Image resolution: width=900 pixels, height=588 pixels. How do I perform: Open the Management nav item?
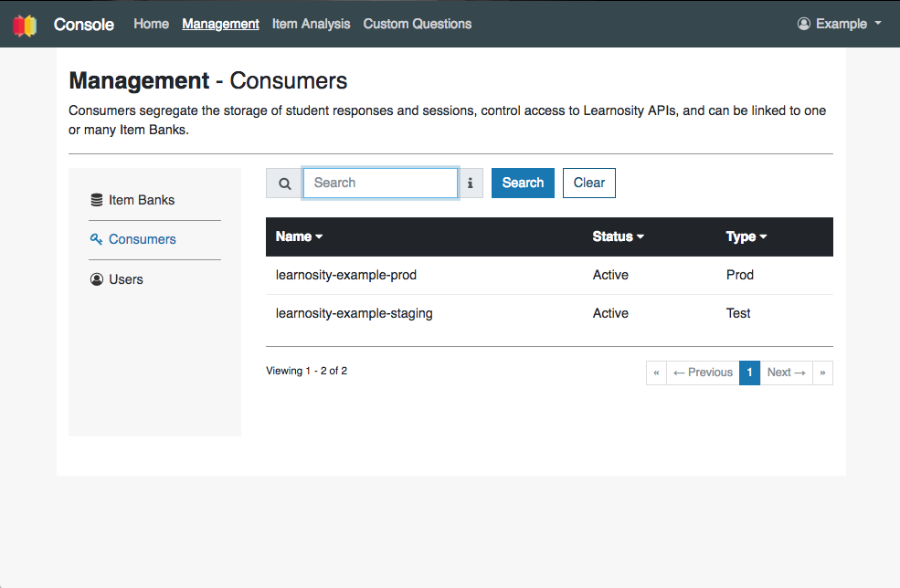point(220,24)
